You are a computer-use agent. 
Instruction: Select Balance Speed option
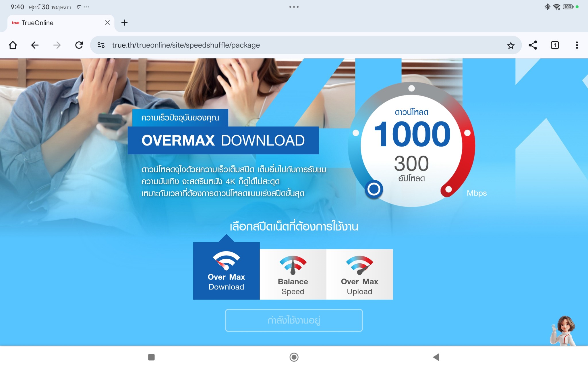[x=293, y=274]
